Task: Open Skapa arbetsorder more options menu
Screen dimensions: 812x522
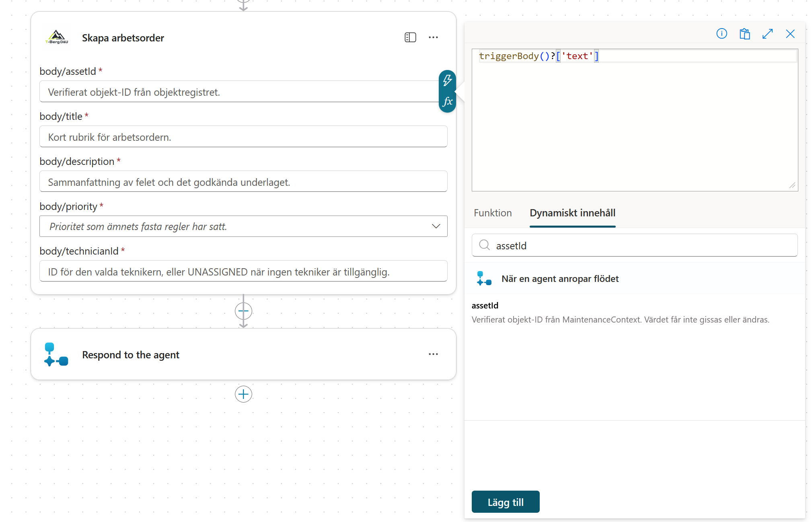Action: 433,37
